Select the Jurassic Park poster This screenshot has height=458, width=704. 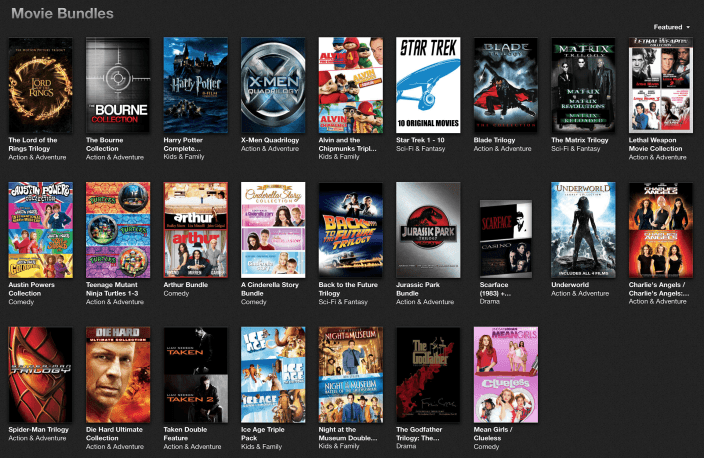[428, 230]
